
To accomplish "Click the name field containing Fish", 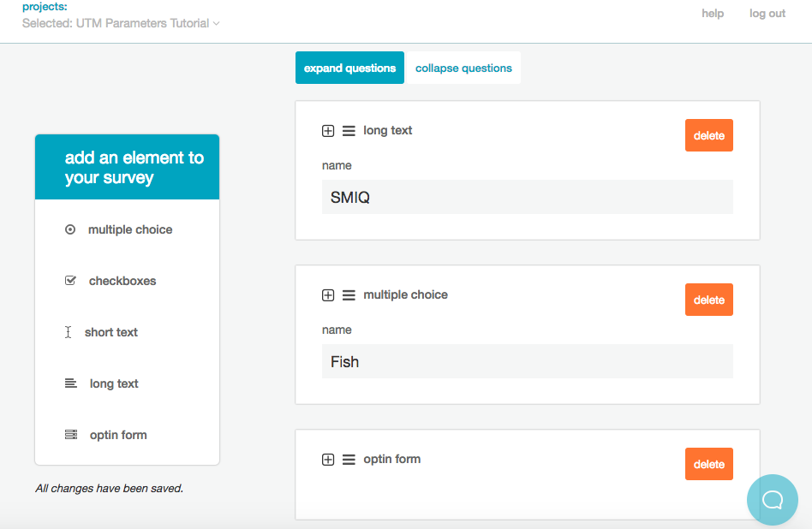I will point(527,361).
